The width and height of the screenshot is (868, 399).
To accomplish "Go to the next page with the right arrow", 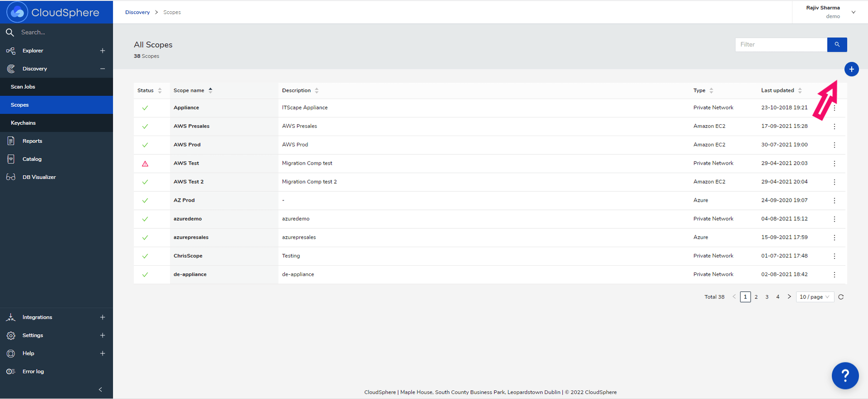I will pos(789,297).
